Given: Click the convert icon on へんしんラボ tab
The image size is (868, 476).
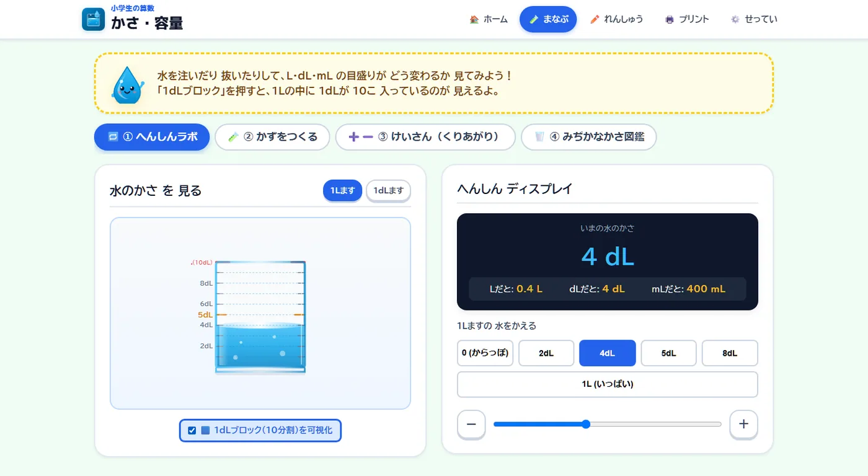Looking at the screenshot, I should (113, 137).
